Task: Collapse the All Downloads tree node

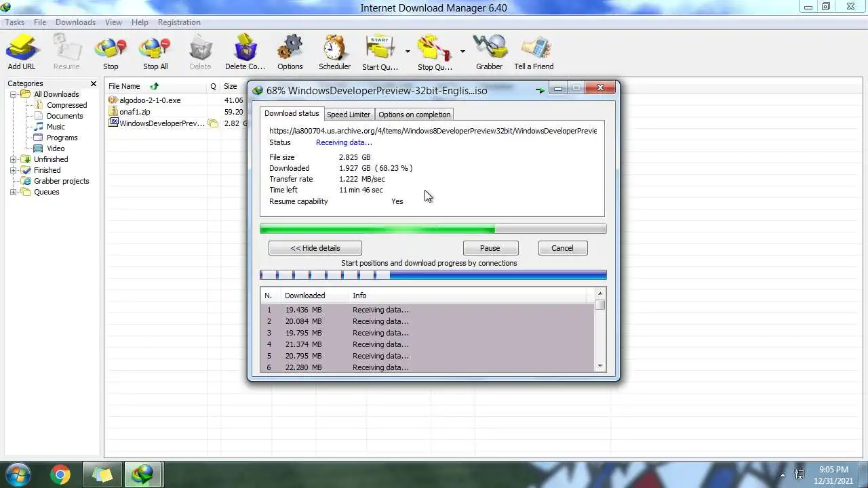Action: pos(13,94)
